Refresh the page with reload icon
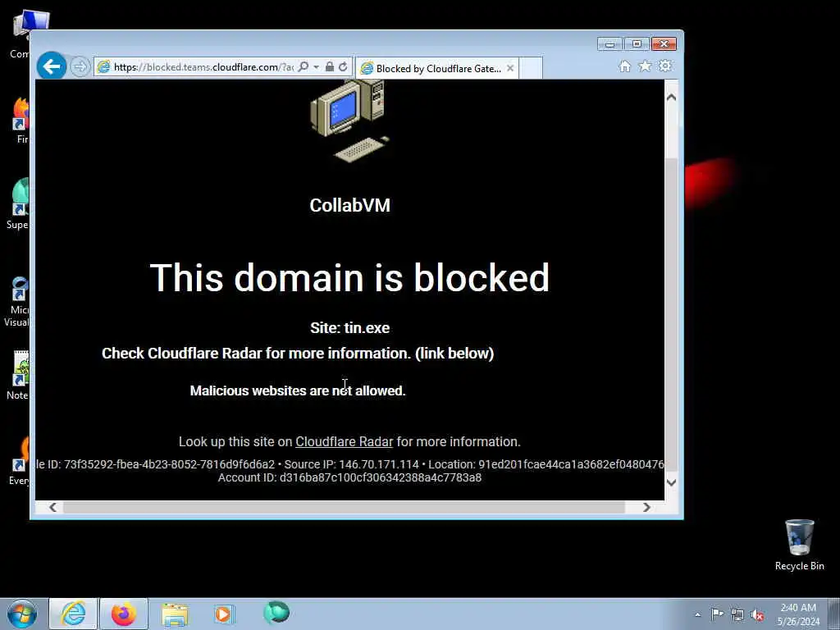840x630 pixels. coord(343,67)
